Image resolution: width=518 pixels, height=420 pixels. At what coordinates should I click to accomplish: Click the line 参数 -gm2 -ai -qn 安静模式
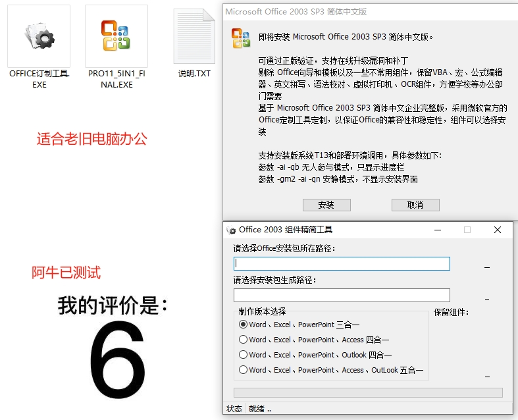click(x=338, y=179)
